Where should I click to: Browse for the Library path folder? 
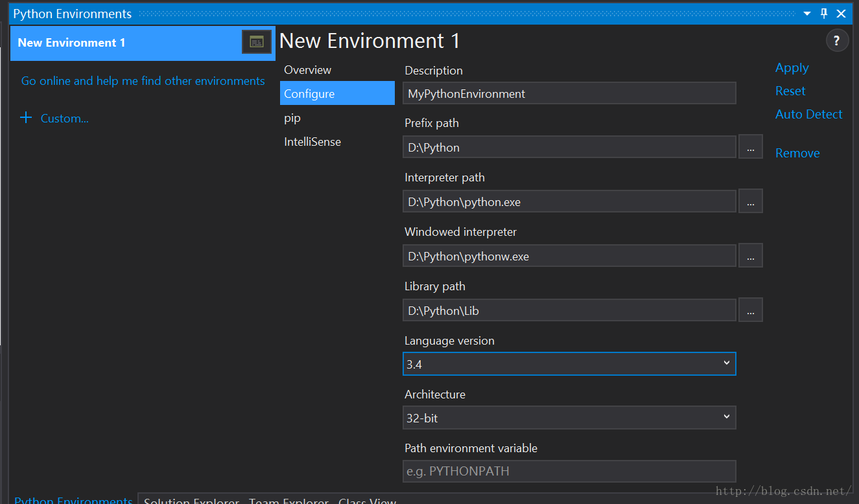pos(750,311)
